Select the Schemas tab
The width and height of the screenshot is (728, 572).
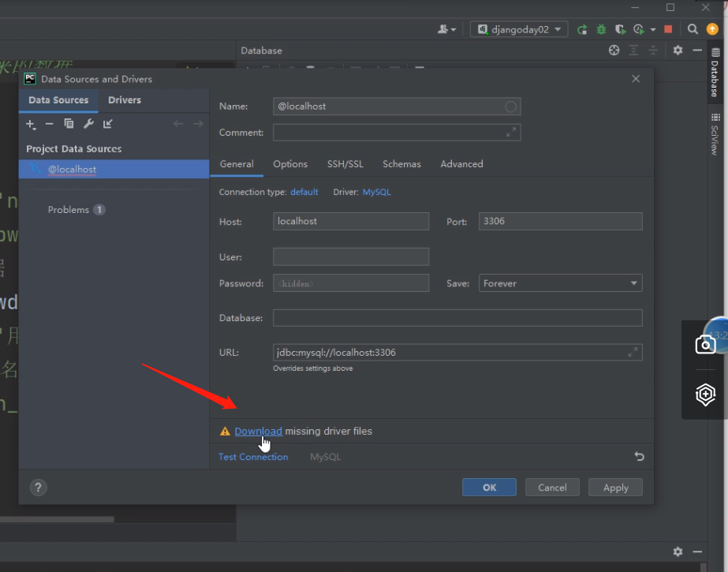coord(401,164)
